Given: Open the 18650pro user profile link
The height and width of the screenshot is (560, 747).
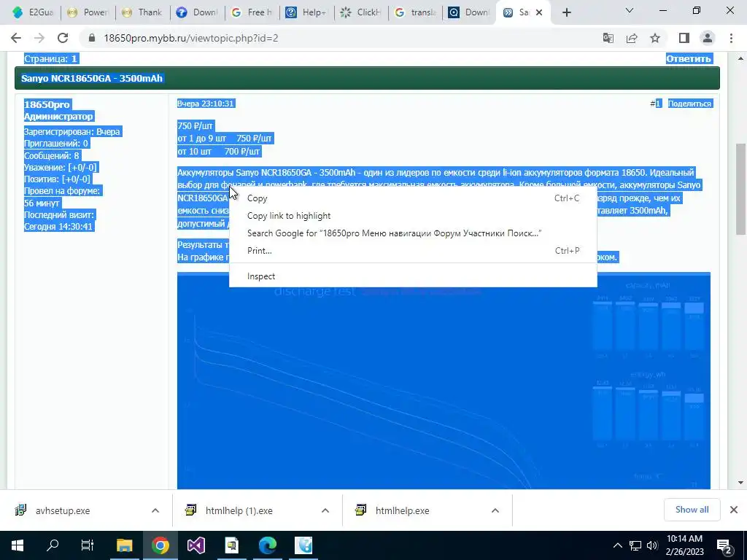Looking at the screenshot, I should coord(47,104).
